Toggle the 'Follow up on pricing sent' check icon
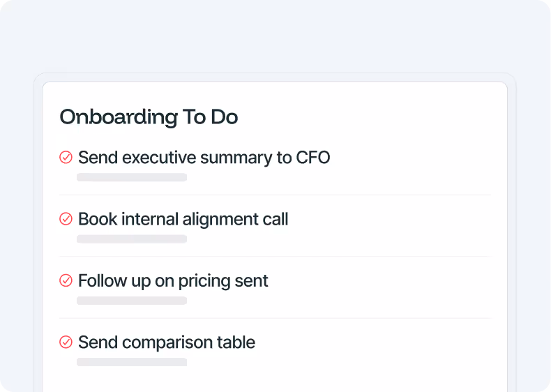 (66, 280)
